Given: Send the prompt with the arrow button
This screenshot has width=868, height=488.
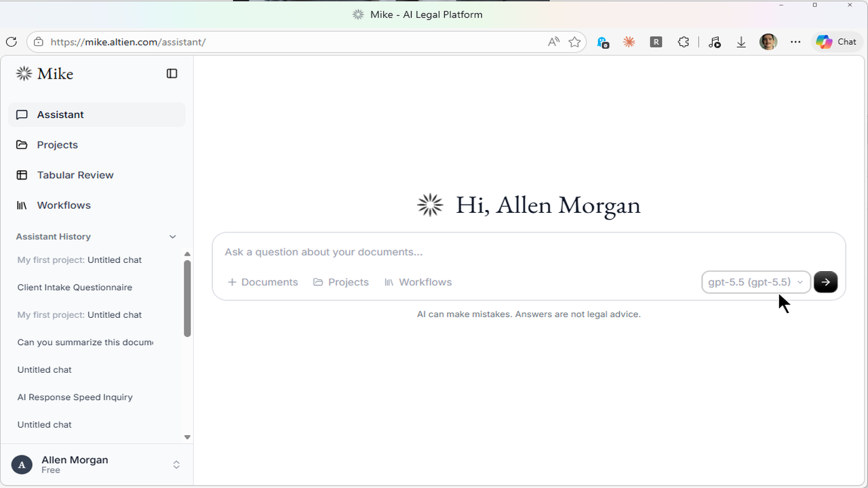Looking at the screenshot, I should point(825,282).
